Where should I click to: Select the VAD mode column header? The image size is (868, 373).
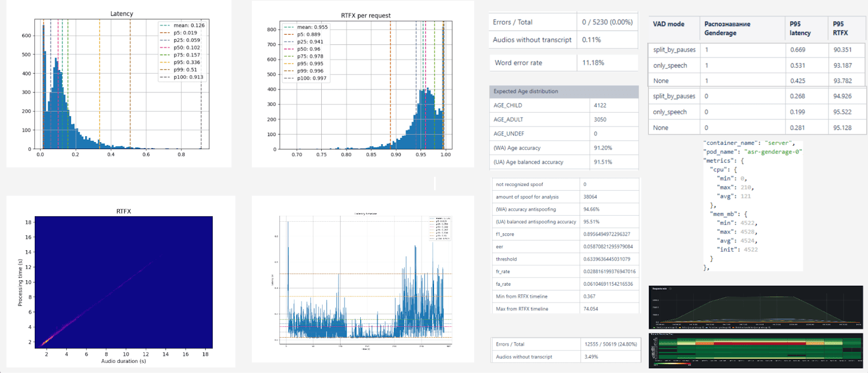668,24
